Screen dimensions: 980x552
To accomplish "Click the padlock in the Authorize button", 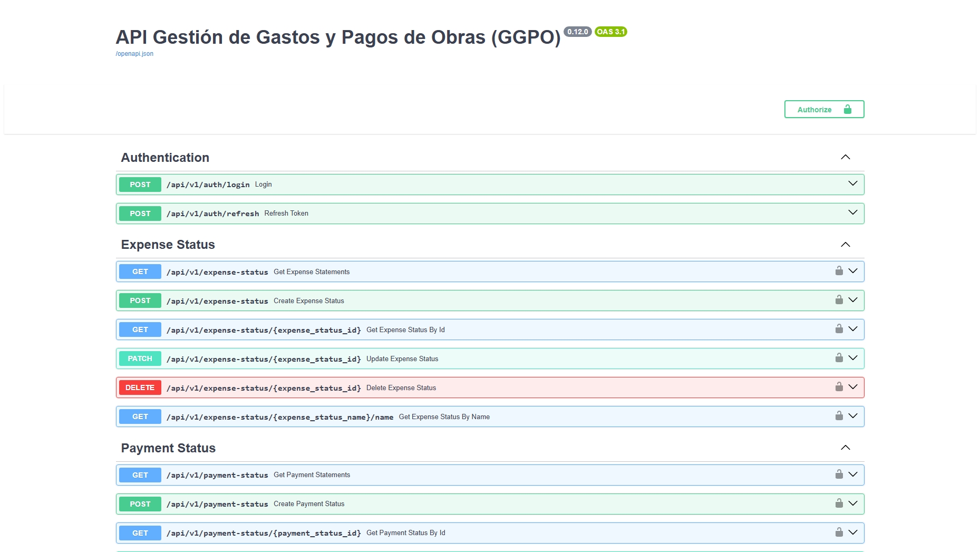I will coord(848,109).
